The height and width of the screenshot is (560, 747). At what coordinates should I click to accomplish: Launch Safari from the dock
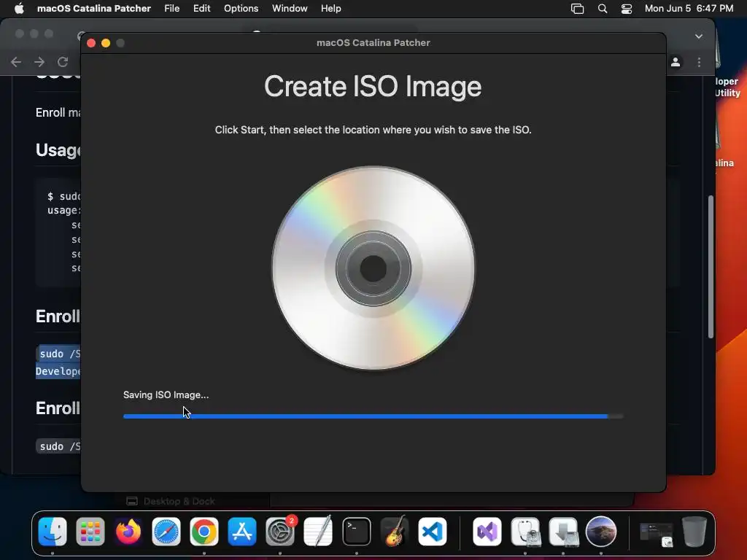[166, 532]
